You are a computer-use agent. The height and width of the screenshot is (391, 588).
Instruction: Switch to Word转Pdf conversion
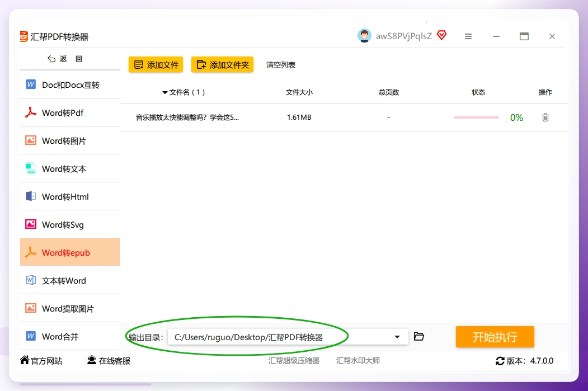pos(70,112)
